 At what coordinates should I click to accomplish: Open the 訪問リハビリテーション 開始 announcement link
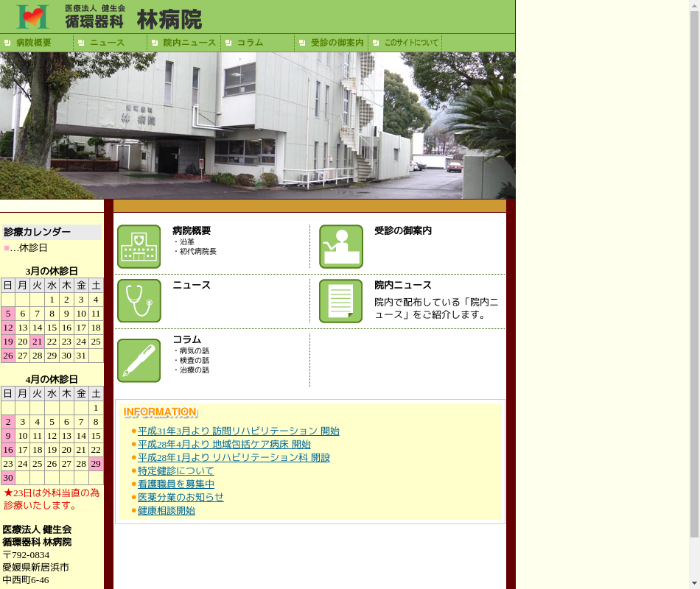pos(238,431)
